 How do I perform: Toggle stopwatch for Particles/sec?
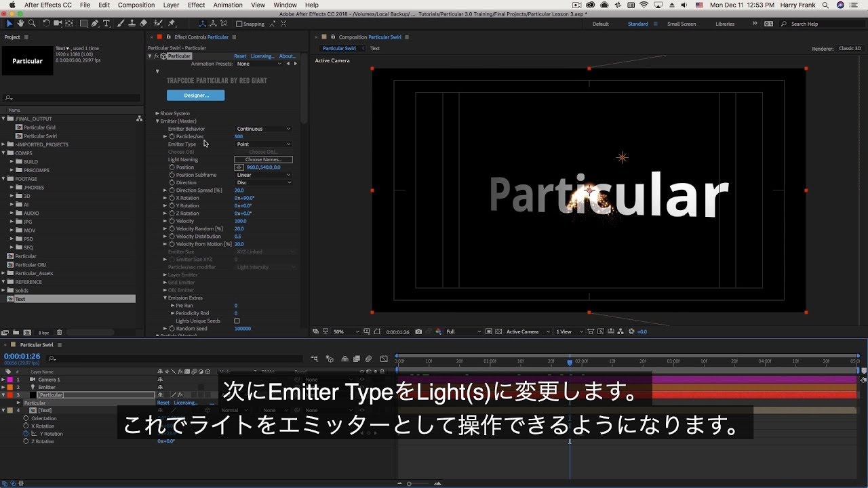172,136
